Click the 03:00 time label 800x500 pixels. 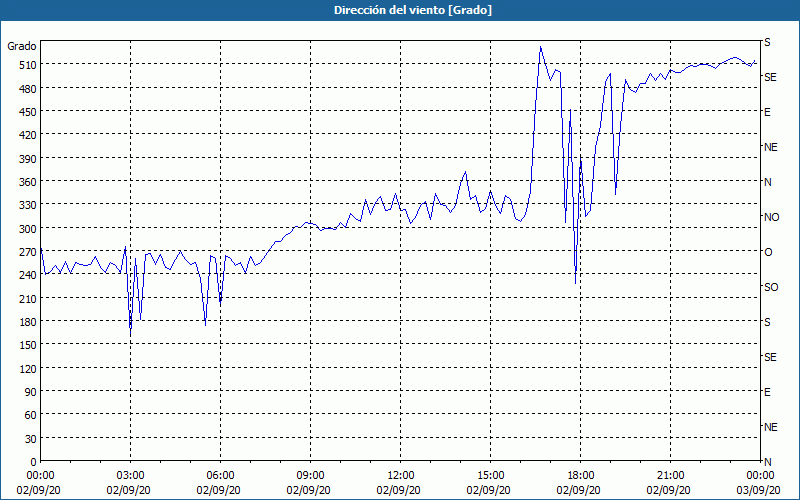click(x=131, y=476)
